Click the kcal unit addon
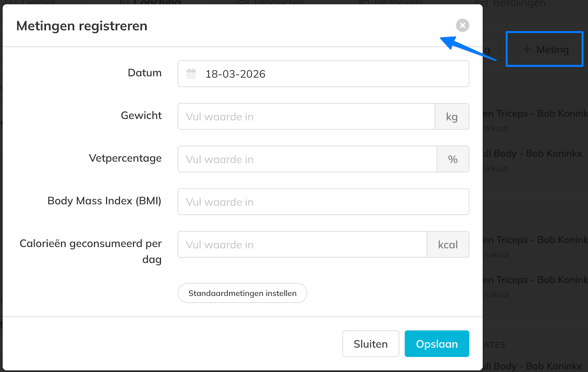 (448, 244)
